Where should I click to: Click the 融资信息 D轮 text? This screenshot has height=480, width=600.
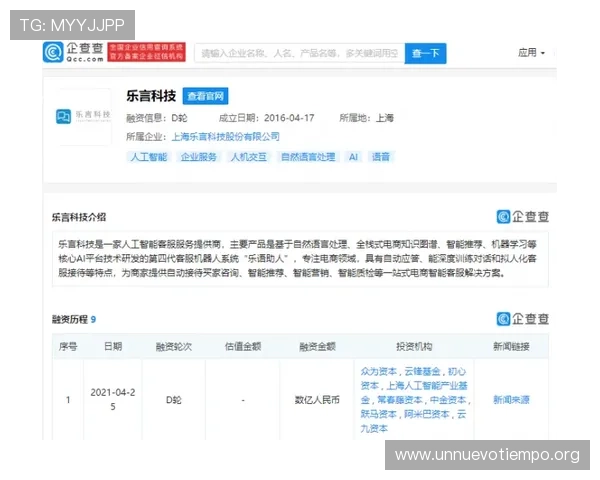point(157,118)
